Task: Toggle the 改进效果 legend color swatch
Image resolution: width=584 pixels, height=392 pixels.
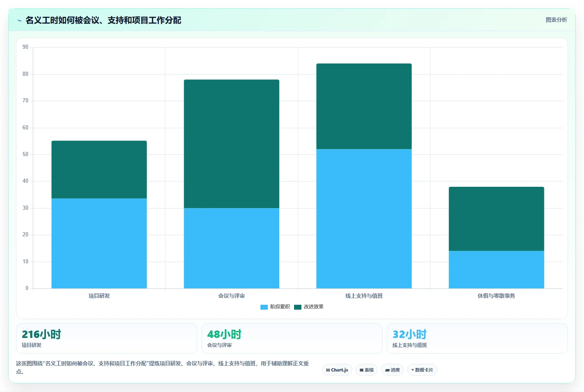Action: pos(298,307)
